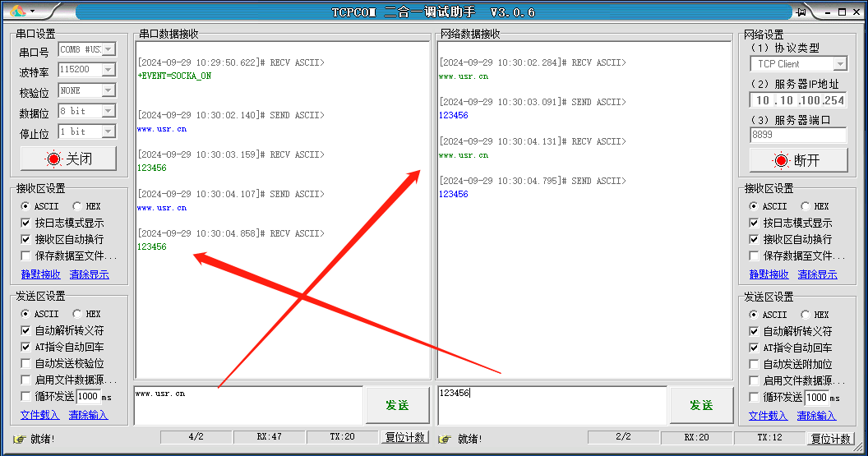The width and height of the screenshot is (868, 456).
Task: Click network 静默接收 link
Action: (769, 274)
